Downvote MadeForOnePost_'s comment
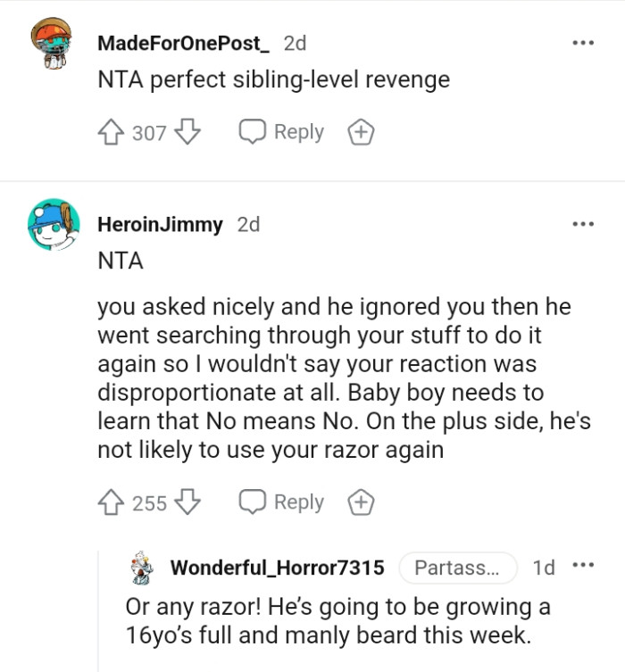This screenshot has width=625, height=672. pos(187,131)
